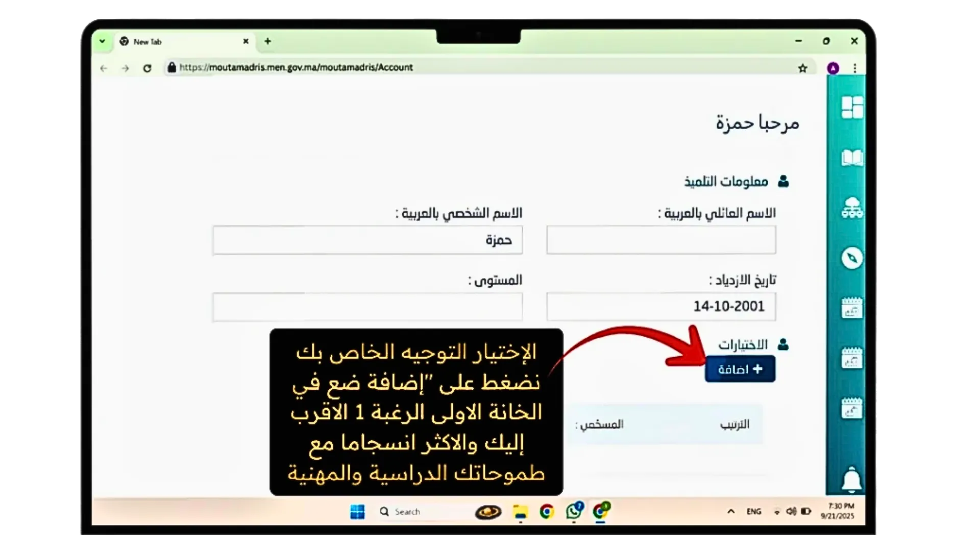Select the compass icon in the sidebar
The image size is (980, 551).
pos(851,258)
